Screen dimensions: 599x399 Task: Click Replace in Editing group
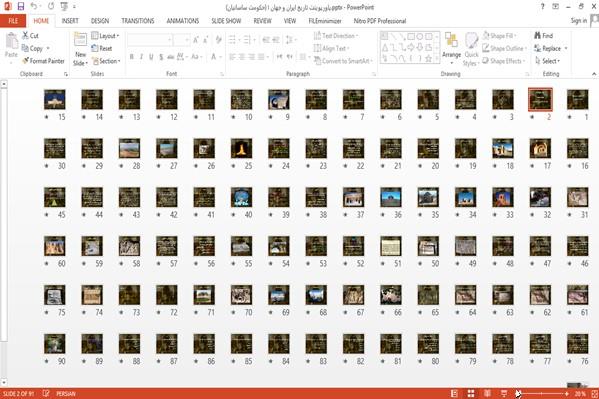pos(550,49)
